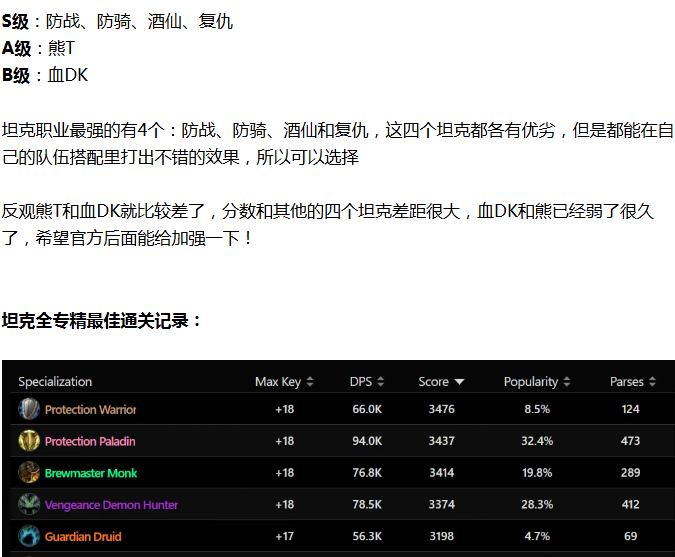
Task: Sort table by Max Key column
Action: click(284, 382)
